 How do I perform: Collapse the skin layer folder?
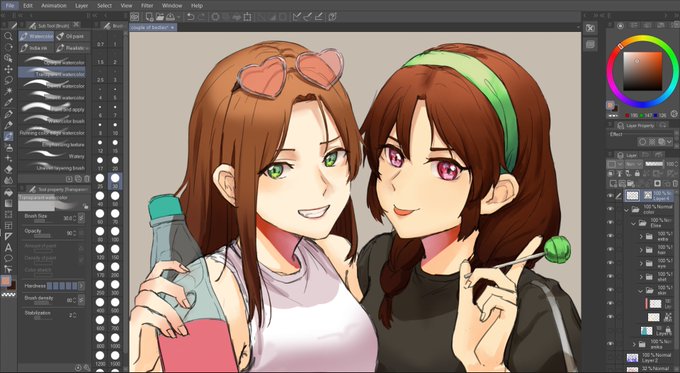pos(641,291)
